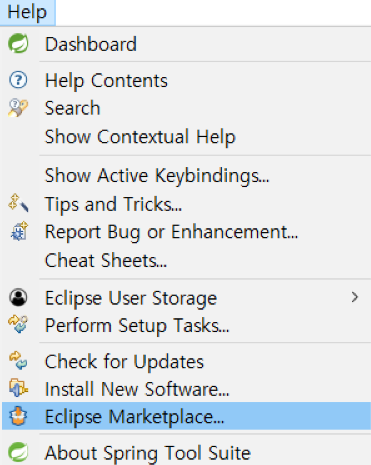Click the Eclipse User Storage avatar icon
Image resolution: width=371 pixels, height=465 pixels.
point(18,297)
